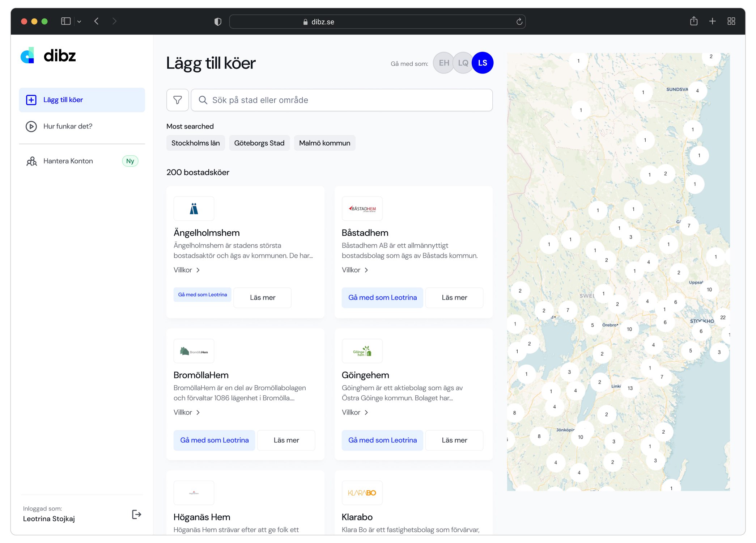Click the Båstadhem logo
The image size is (756, 543).
[x=362, y=209]
